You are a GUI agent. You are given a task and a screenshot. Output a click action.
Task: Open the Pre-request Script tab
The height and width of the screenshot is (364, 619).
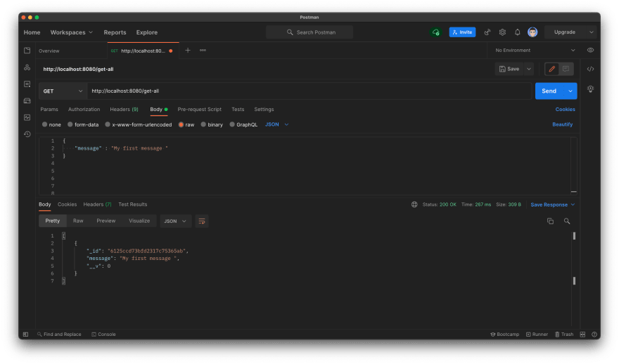[199, 110]
